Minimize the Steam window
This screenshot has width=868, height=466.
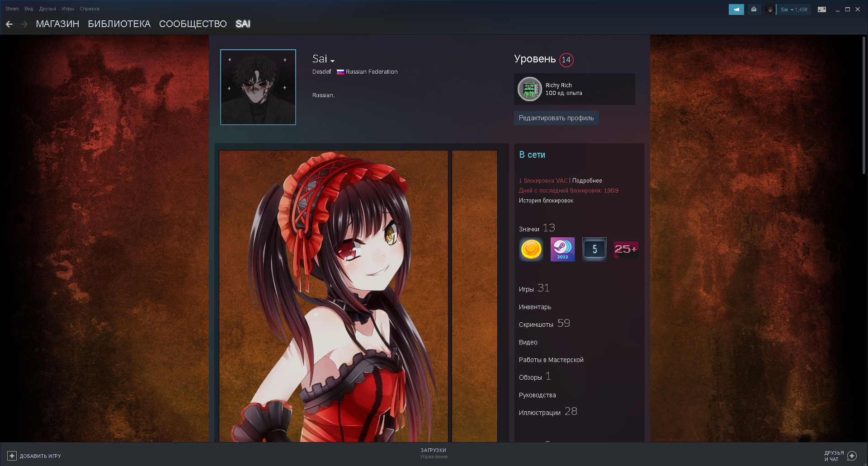tap(838, 9)
